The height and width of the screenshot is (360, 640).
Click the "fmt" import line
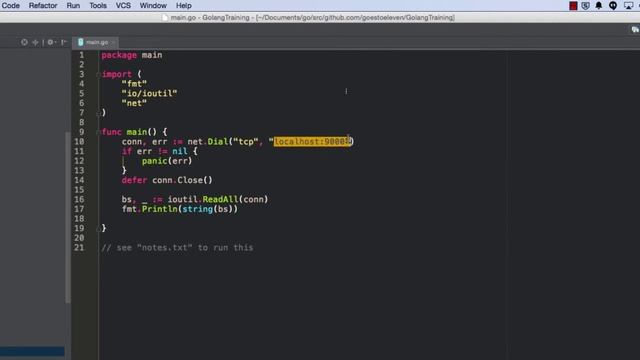pyautogui.click(x=134, y=84)
